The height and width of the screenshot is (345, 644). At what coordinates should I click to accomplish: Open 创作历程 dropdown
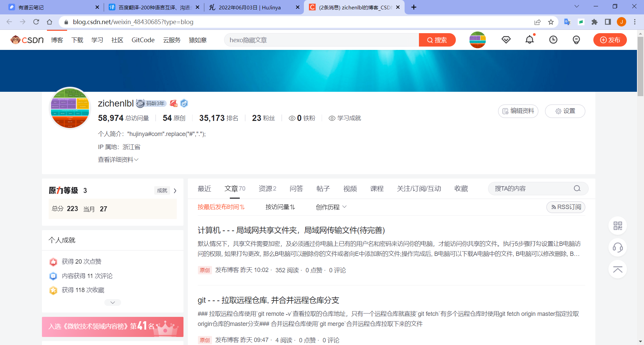331,207
